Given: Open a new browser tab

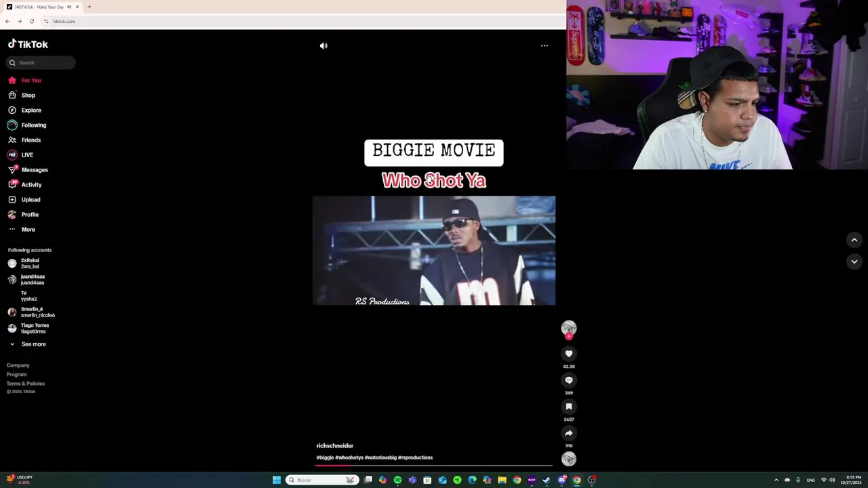Looking at the screenshot, I should (x=89, y=7).
